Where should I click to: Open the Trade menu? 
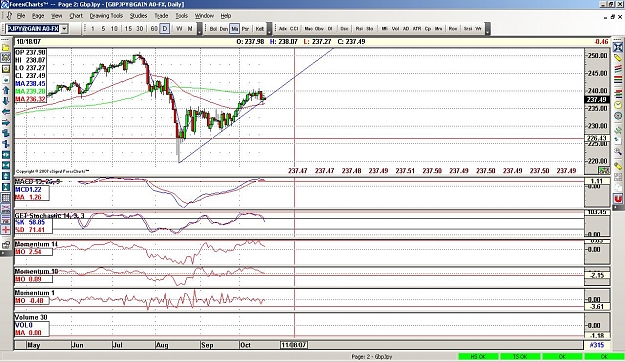[161, 16]
